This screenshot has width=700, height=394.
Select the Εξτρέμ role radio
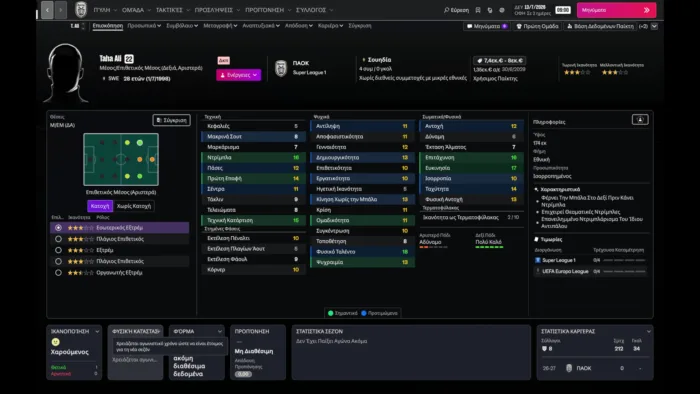[58, 250]
